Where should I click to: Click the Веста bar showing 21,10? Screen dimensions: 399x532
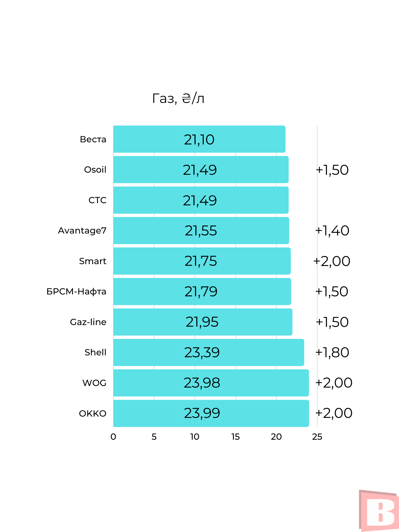point(199,139)
